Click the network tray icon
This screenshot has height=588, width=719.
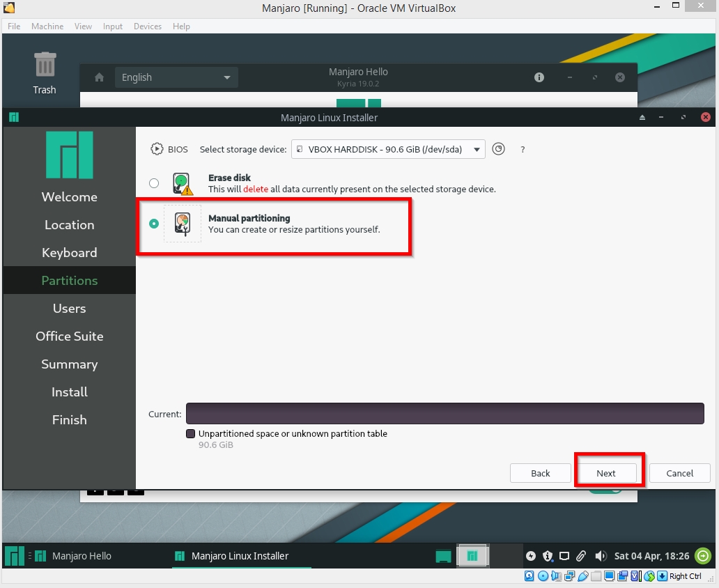pos(564,556)
